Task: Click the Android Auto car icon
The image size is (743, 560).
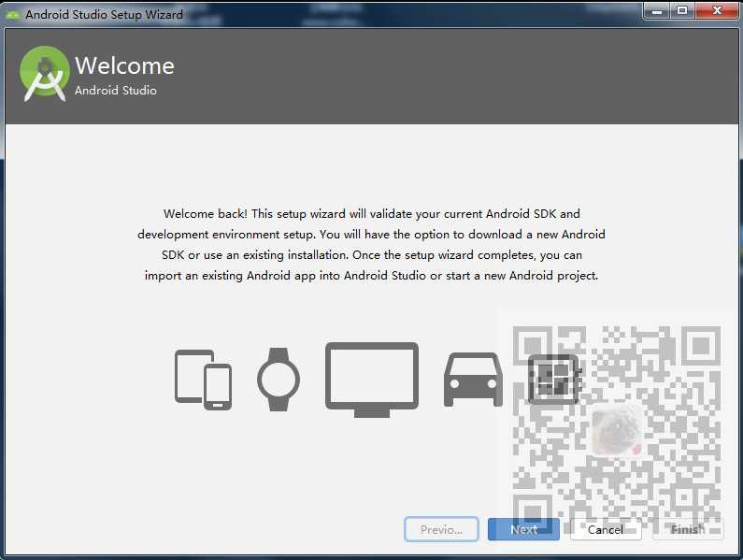Action: coord(473,380)
